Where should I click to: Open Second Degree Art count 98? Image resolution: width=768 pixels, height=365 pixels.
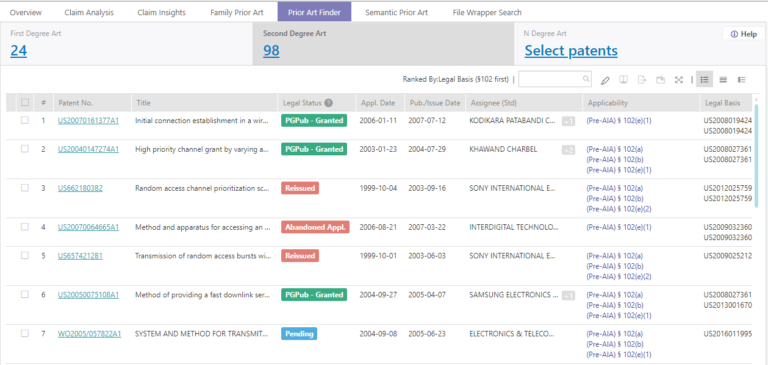coord(271,50)
